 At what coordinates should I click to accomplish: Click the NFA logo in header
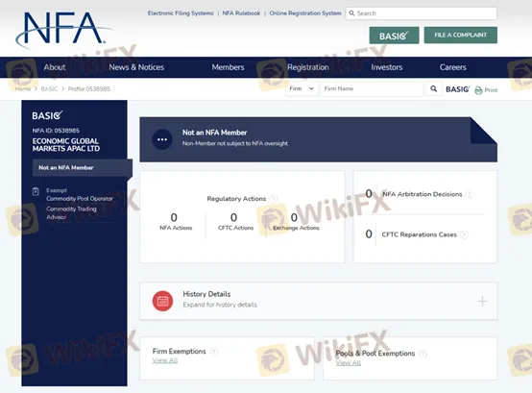point(62,30)
